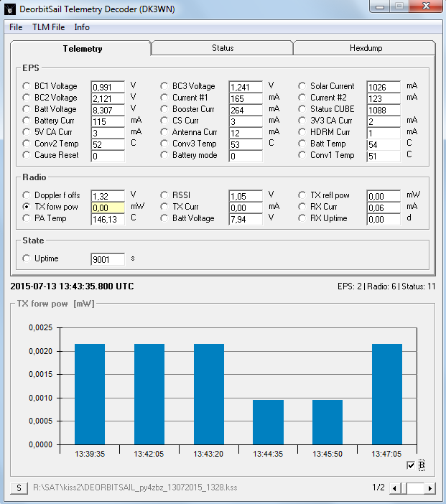
Task: Click the Batt Voltage value field in EPS
Action: pos(108,110)
